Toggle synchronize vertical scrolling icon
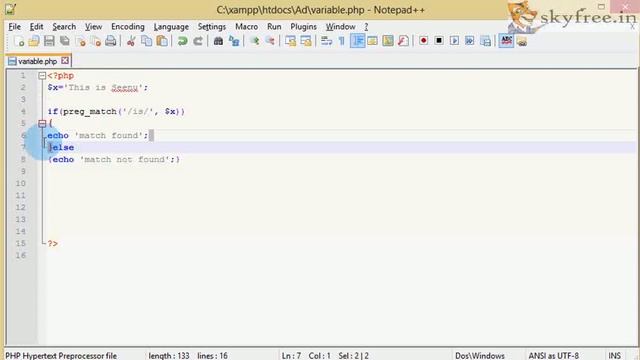The image size is (640, 360). [x=291, y=41]
